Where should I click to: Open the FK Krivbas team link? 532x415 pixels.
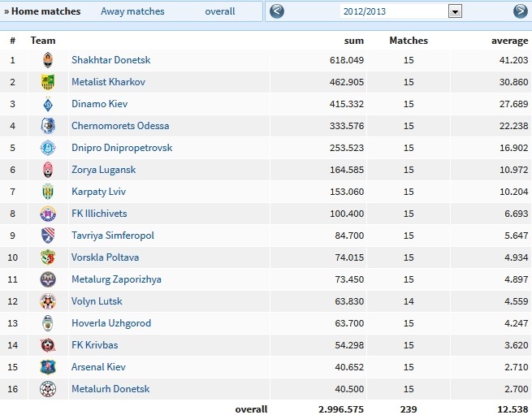coord(95,345)
